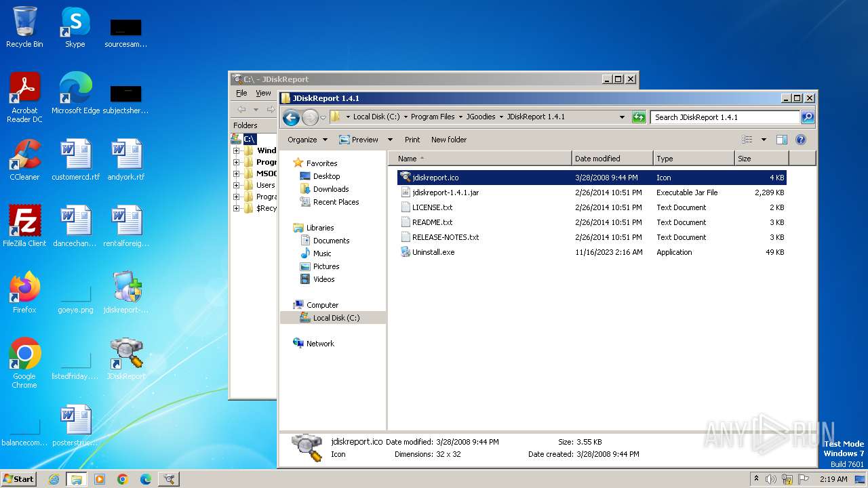Open the File menu in JDiskReport window
The image size is (868, 488).
[x=241, y=93]
